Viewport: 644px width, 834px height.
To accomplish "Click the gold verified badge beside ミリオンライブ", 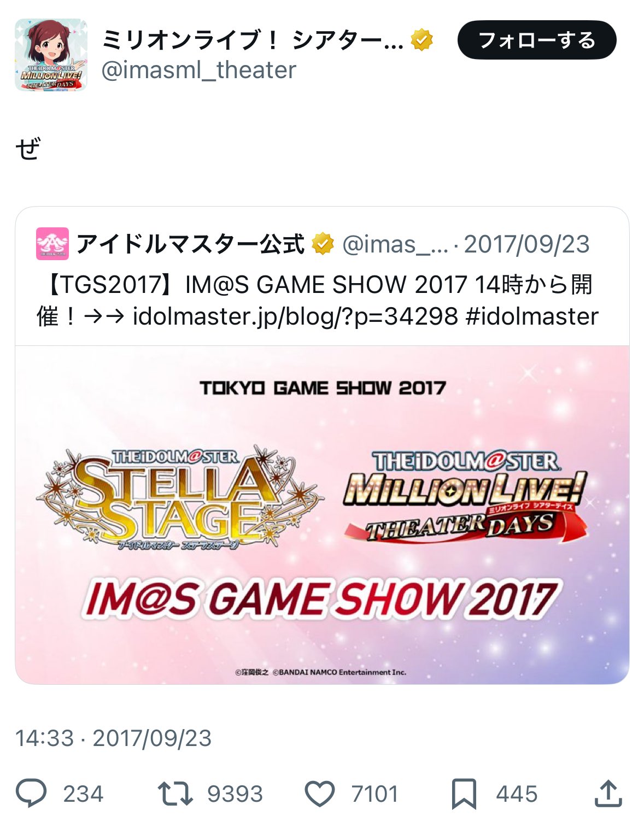I will (x=422, y=40).
